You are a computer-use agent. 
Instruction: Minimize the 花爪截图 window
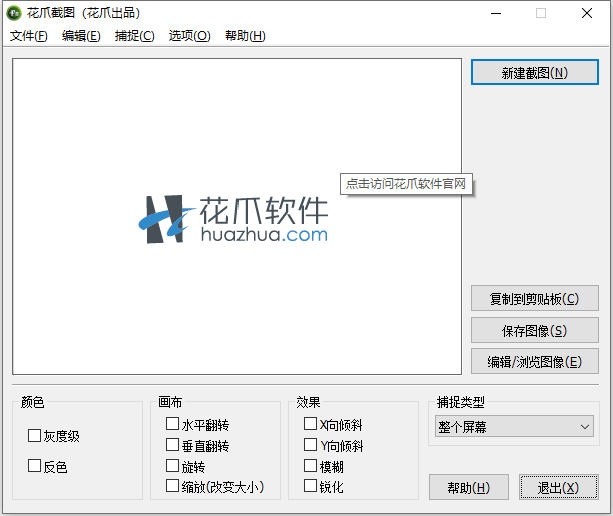tap(496, 13)
